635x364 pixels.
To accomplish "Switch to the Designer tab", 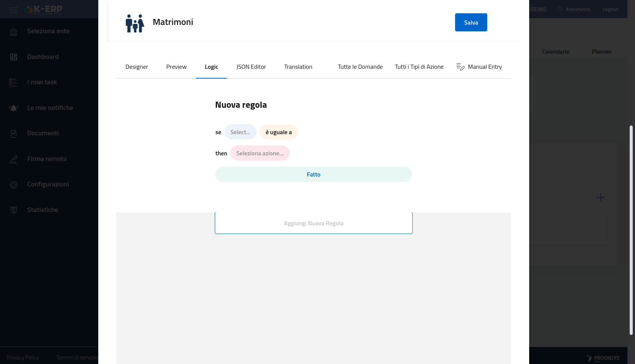I will click(x=137, y=67).
